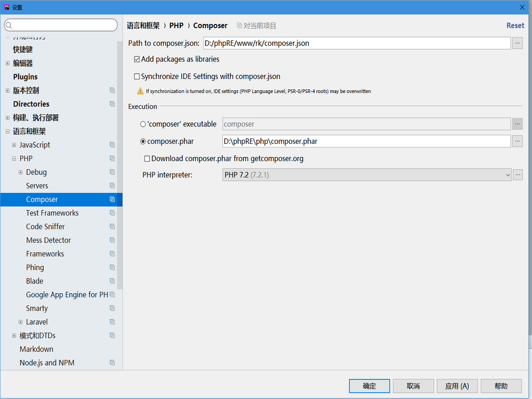Viewport: 532px width, 399px height.
Task: Expand Debug tree node
Action: pyautogui.click(x=20, y=172)
